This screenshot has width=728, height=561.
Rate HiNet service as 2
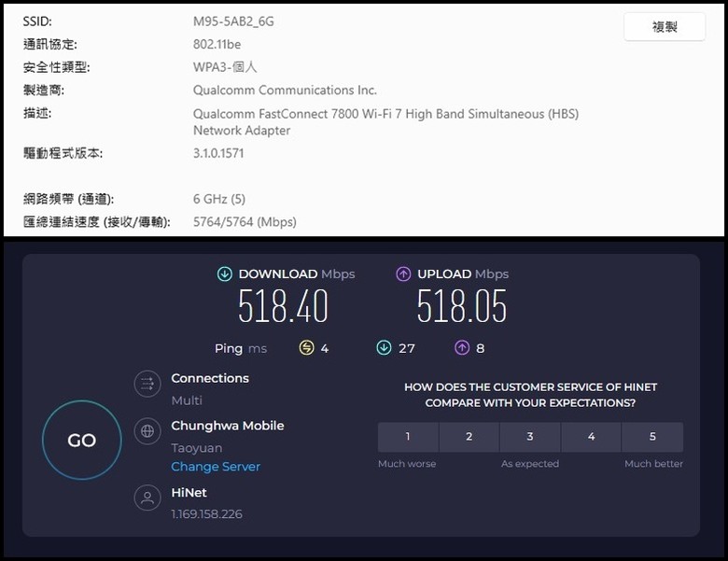point(469,437)
